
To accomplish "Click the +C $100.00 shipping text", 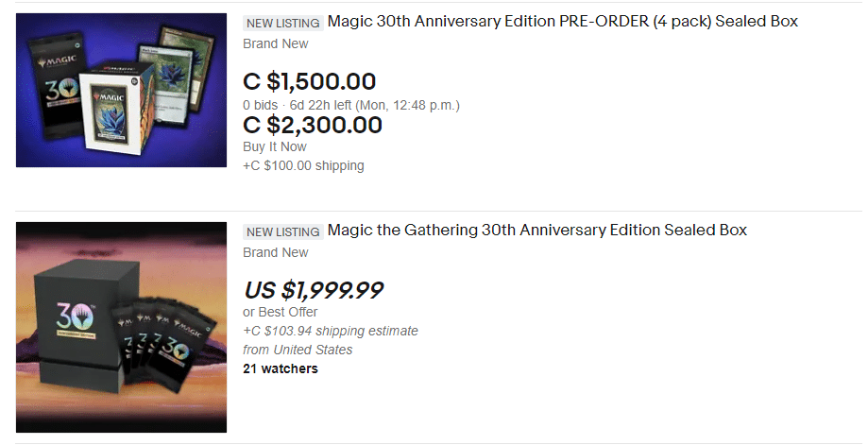I will click(x=303, y=165).
